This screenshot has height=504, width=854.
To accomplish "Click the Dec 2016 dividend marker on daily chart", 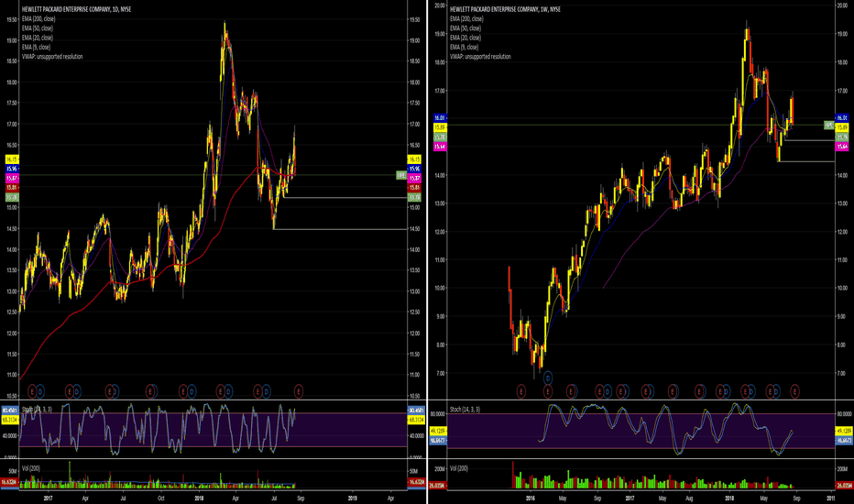I will pyautogui.click(x=40, y=391).
